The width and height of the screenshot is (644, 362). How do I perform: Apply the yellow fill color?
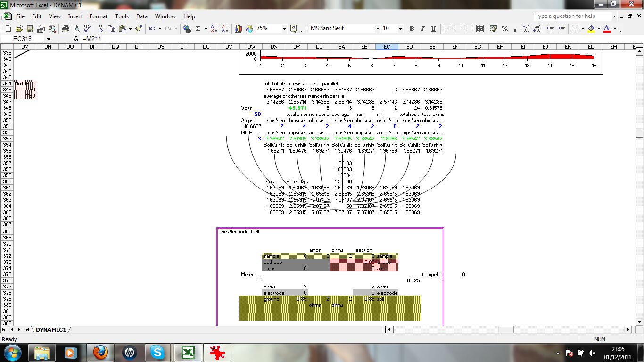tap(591, 29)
